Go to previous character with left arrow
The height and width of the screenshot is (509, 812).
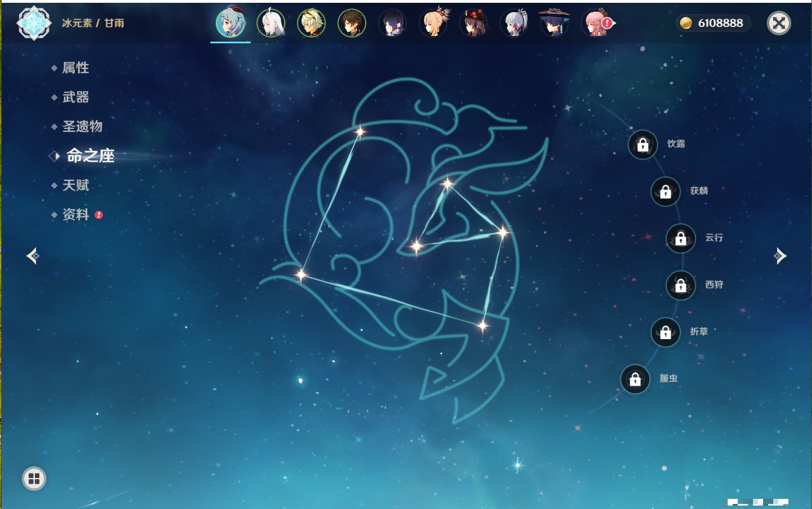(33, 256)
